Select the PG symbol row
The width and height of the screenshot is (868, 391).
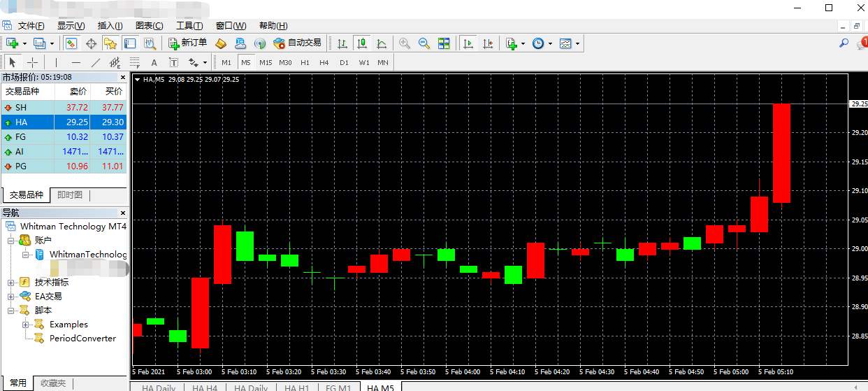pos(64,166)
